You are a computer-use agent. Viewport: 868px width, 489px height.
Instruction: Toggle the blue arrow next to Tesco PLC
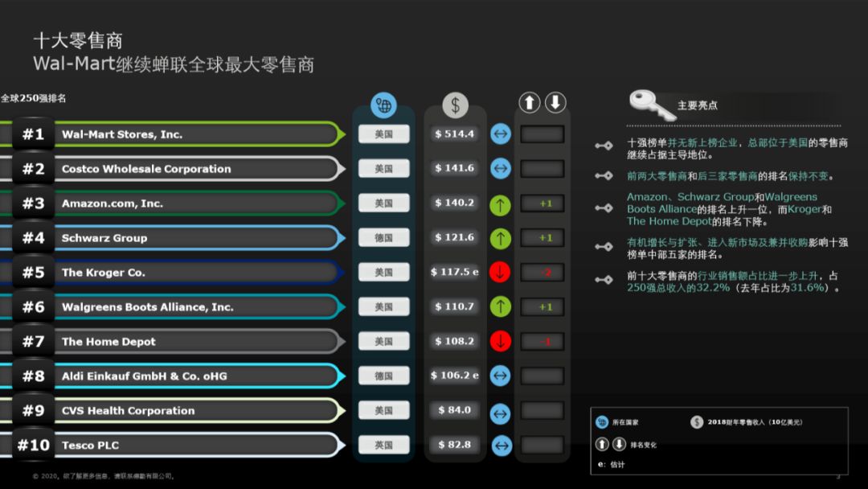[x=500, y=446]
